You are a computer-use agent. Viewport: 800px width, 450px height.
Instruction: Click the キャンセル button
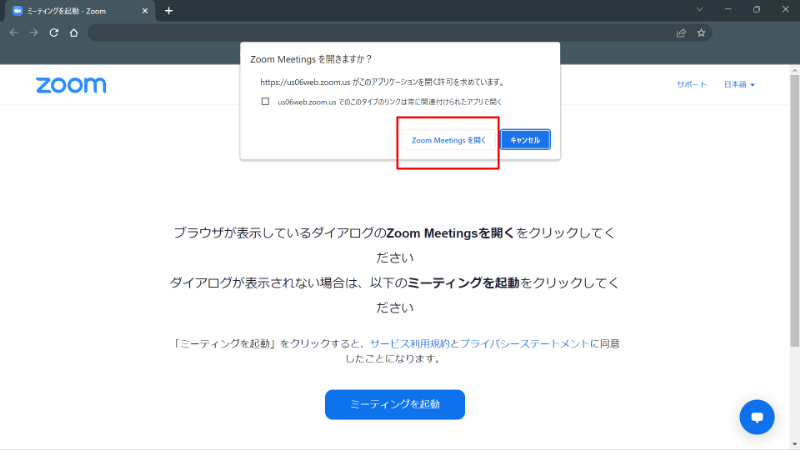(x=525, y=140)
